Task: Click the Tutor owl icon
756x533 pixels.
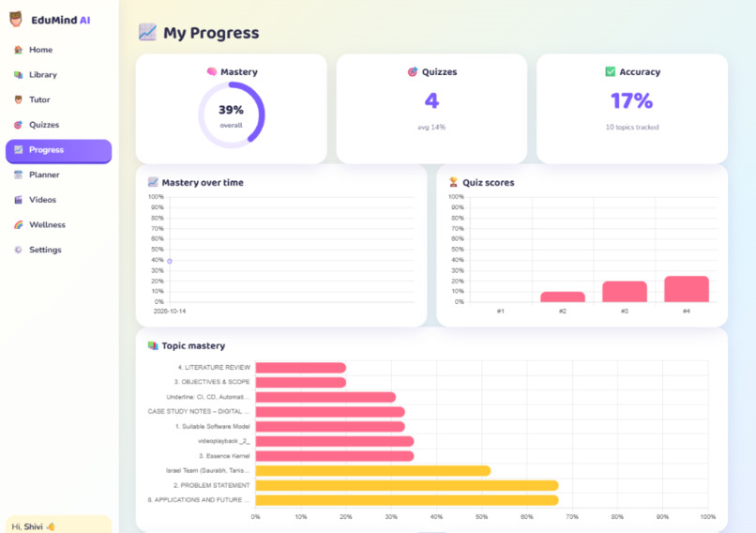Action: coord(19,99)
